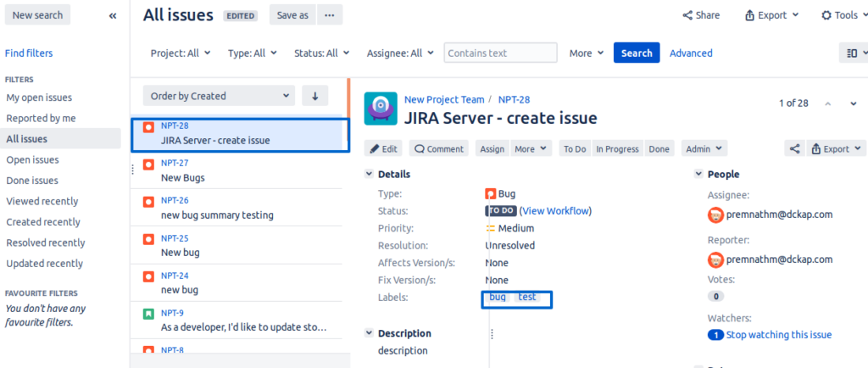
Task: Collapse the Description section
Action: pos(369,333)
